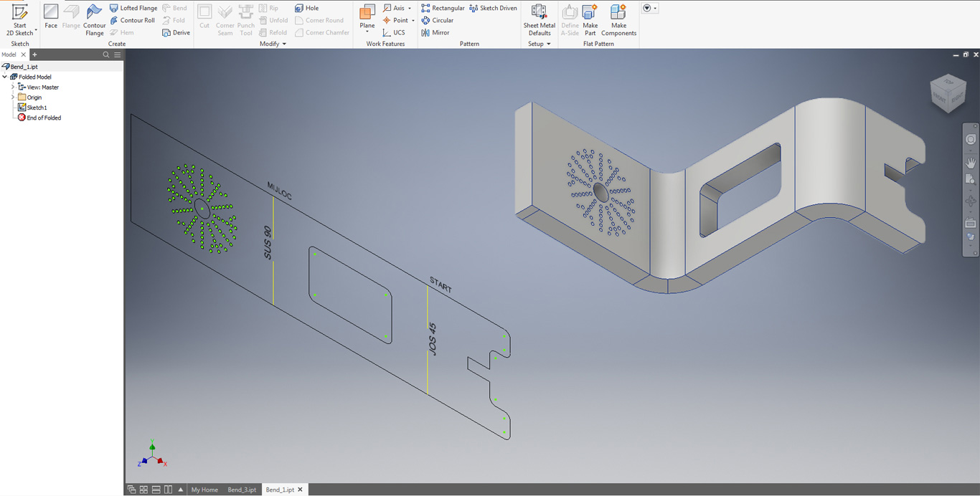The width and height of the screenshot is (980, 496).
Task: Select the Sketch Driven pattern tool
Action: [x=493, y=8]
